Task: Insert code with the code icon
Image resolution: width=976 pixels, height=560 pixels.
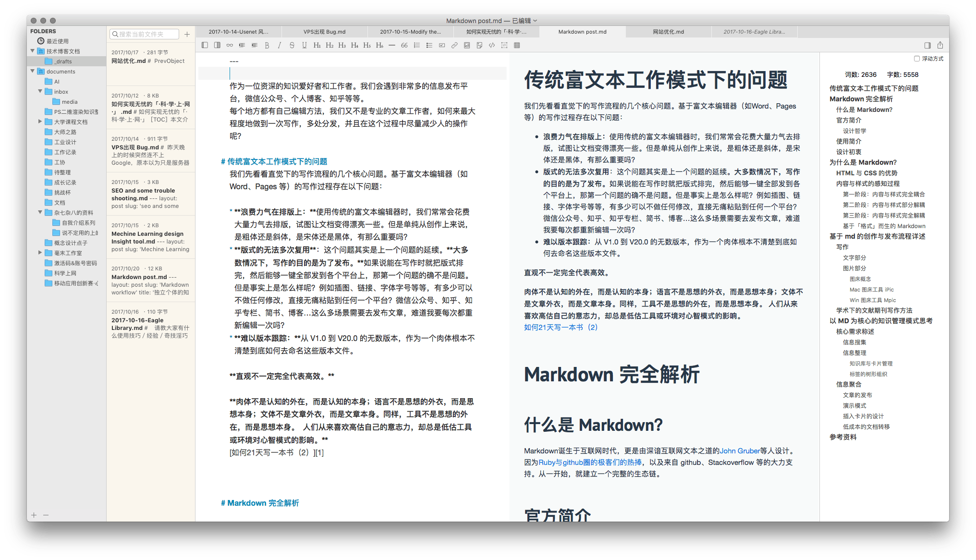Action: [491, 45]
